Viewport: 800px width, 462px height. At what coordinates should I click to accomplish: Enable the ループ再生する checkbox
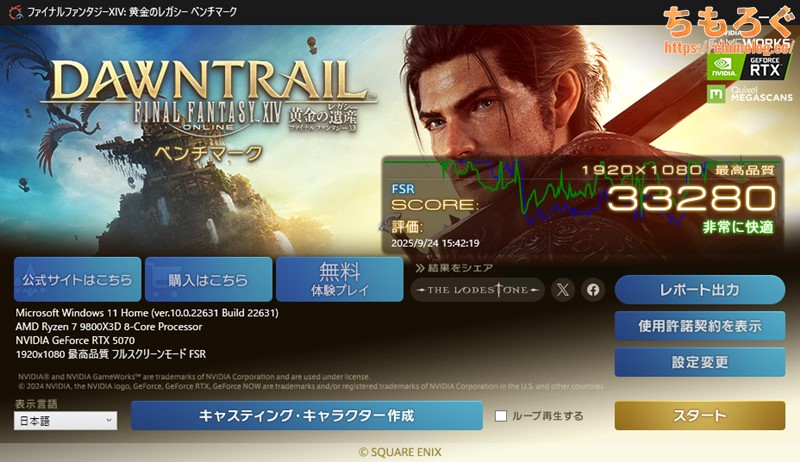(x=501, y=416)
